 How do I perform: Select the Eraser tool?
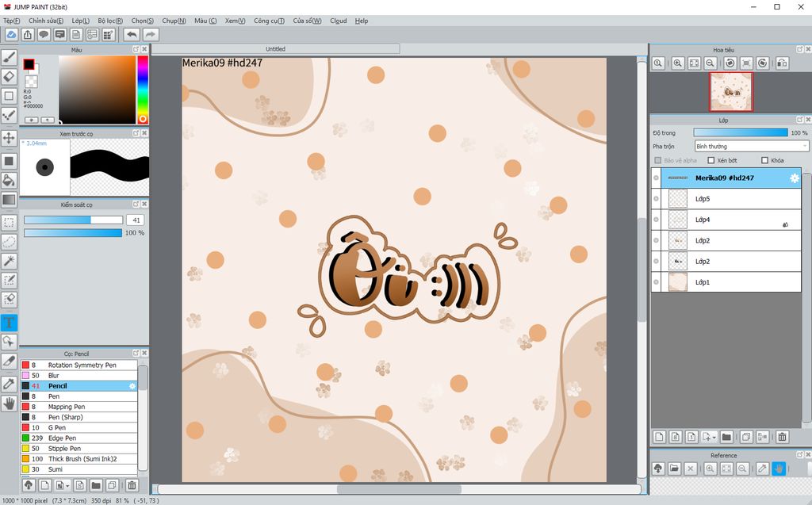tap(9, 77)
